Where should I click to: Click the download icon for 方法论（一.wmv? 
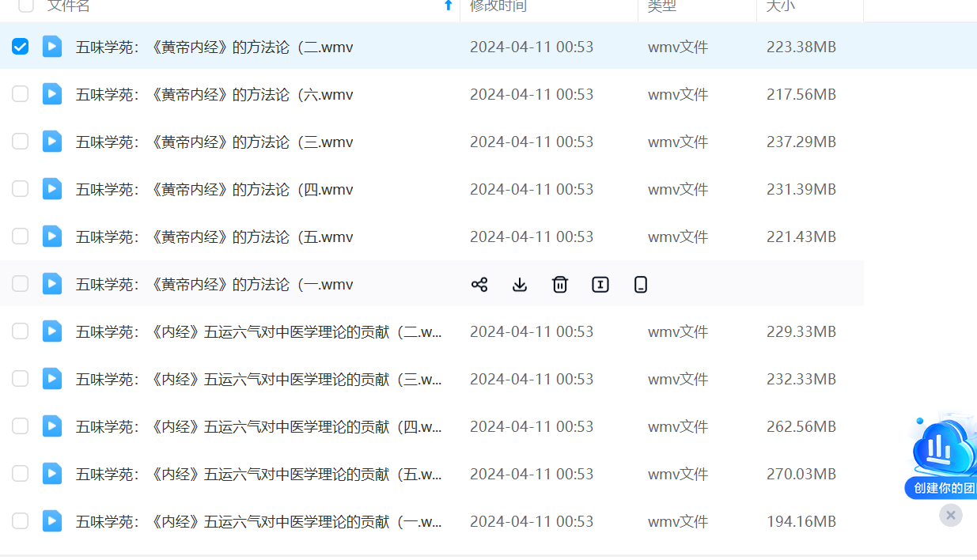pyautogui.click(x=520, y=285)
